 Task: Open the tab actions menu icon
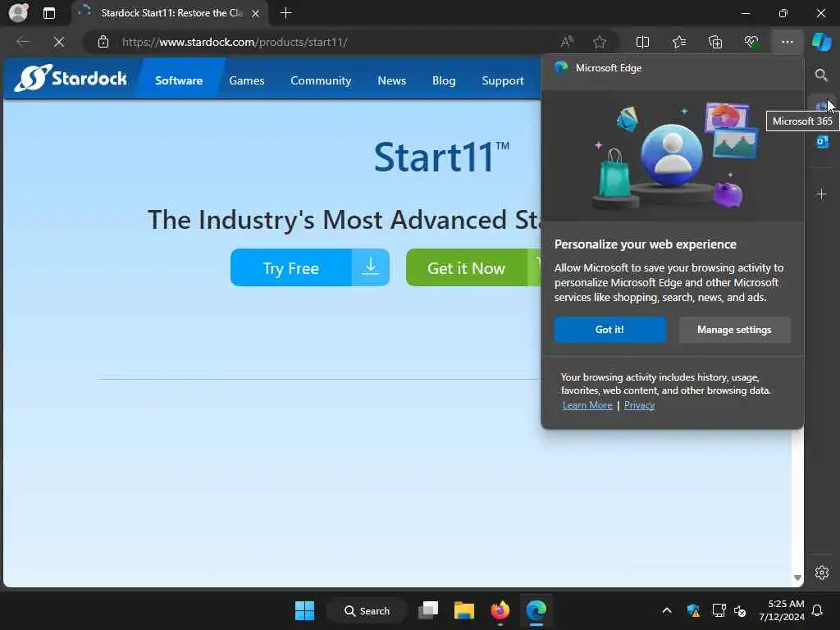coord(48,13)
